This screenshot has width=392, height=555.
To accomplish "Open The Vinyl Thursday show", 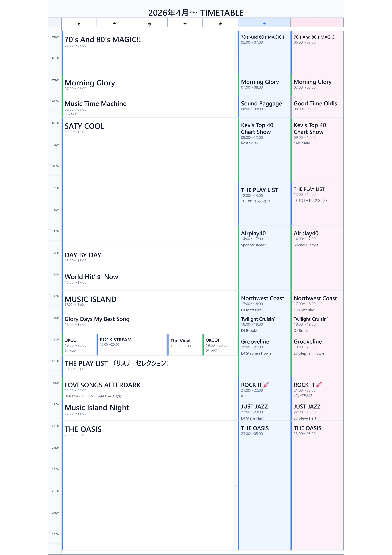I will [x=185, y=344].
